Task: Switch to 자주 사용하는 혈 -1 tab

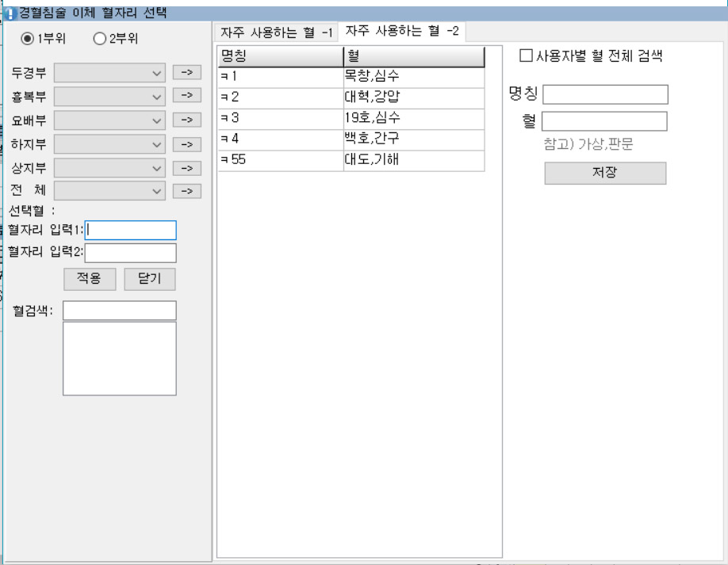Action: click(x=276, y=32)
